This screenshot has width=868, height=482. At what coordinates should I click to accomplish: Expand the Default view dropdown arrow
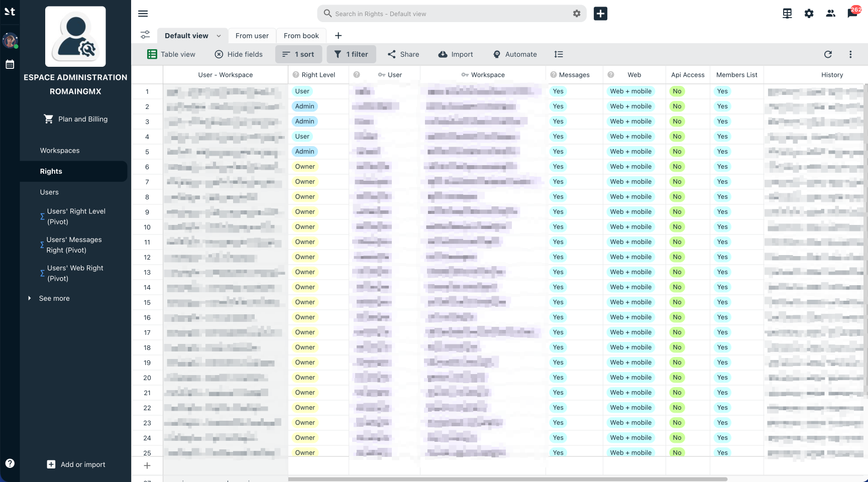tap(219, 36)
